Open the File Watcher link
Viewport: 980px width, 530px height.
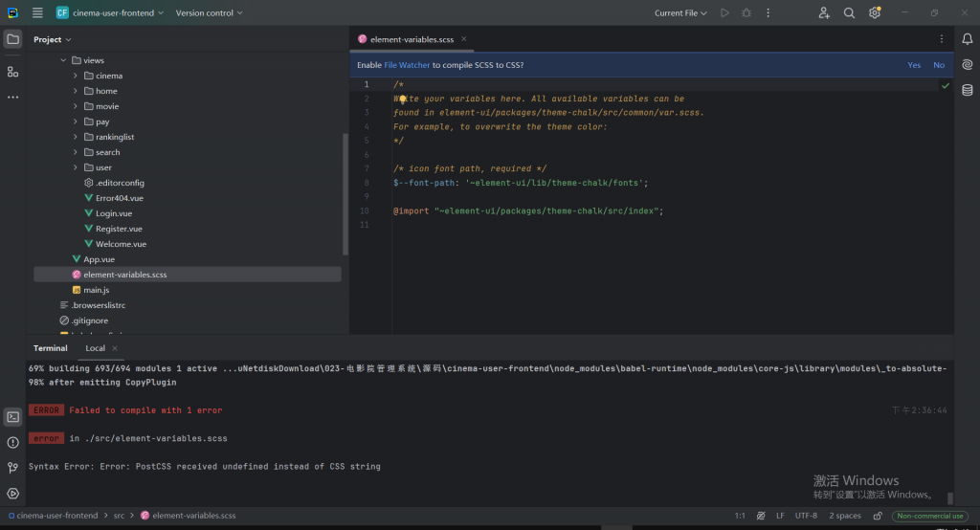(x=407, y=65)
